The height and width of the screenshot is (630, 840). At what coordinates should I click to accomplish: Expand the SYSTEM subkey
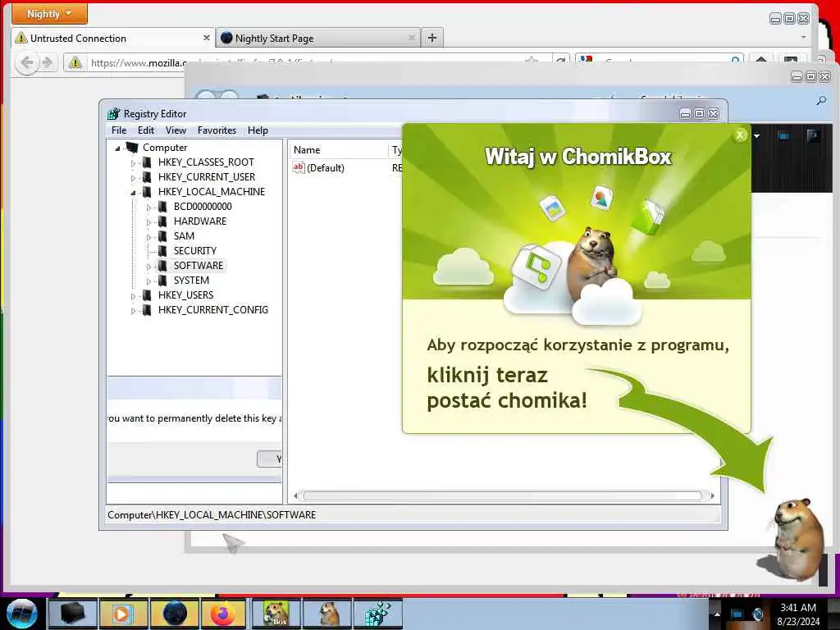point(149,281)
